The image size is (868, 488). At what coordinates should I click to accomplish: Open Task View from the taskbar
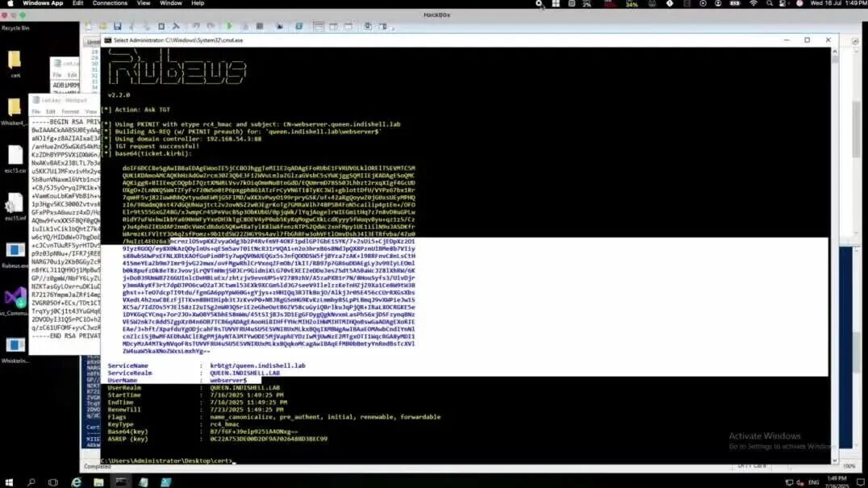53,482
